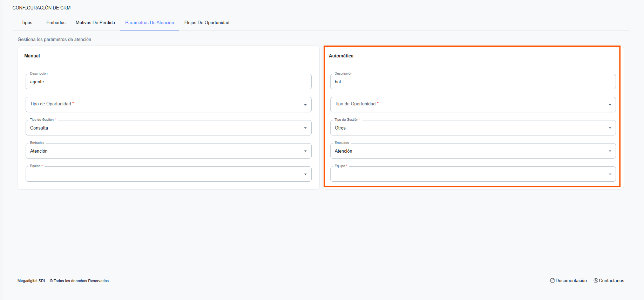This screenshot has width=644, height=300.
Task: Edit the Manual Descripción field 'agente'
Action: point(168,82)
